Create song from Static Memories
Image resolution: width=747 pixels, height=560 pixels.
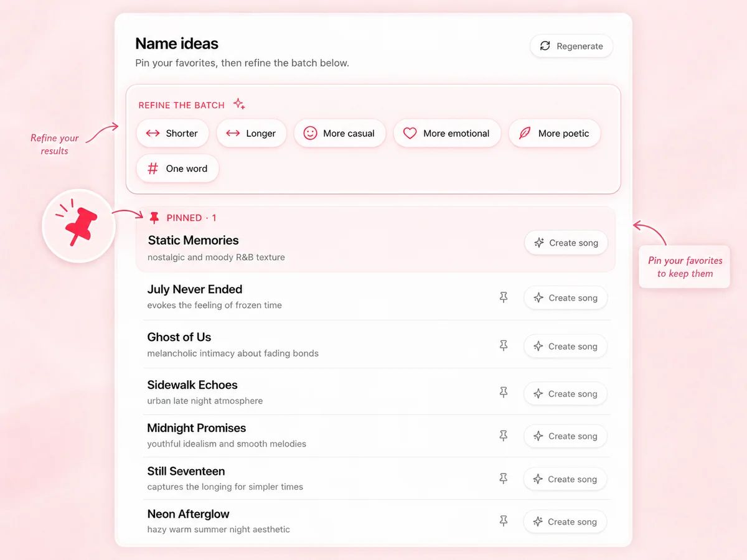coord(566,243)
